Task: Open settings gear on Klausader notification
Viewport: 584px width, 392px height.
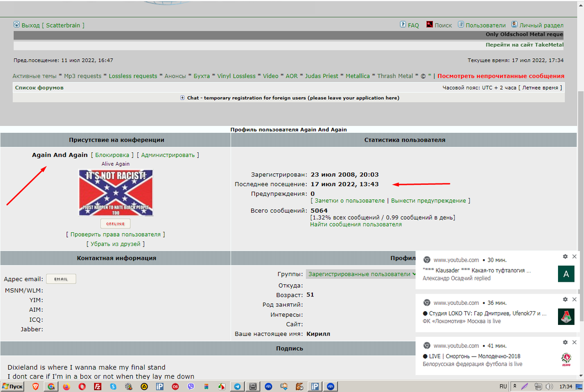Action: click(565, 256)
